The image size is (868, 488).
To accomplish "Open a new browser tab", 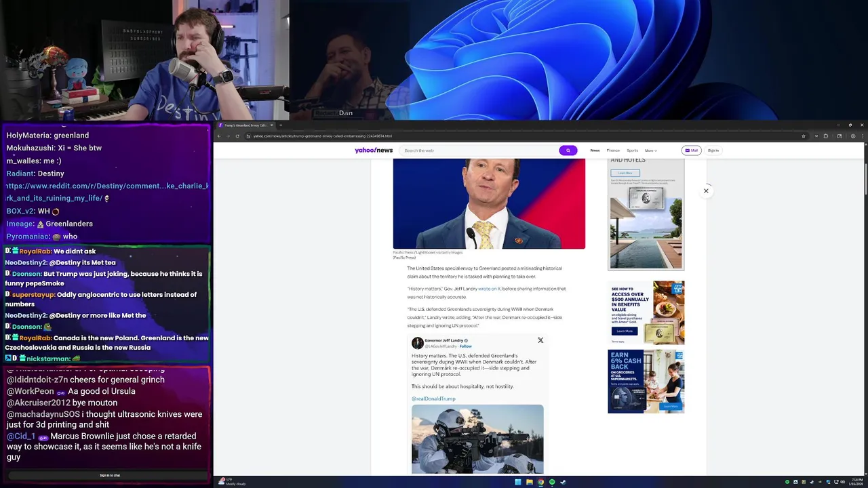I will point(281,125).
